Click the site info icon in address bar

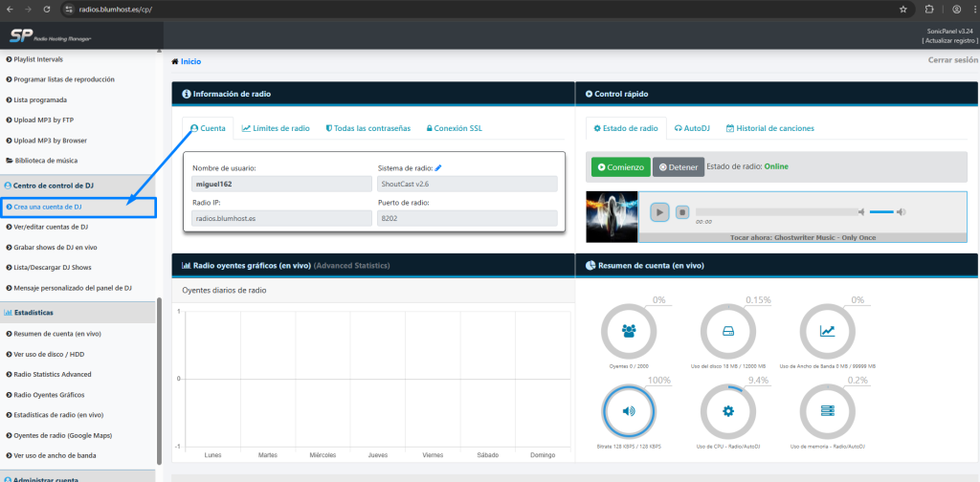69,10
